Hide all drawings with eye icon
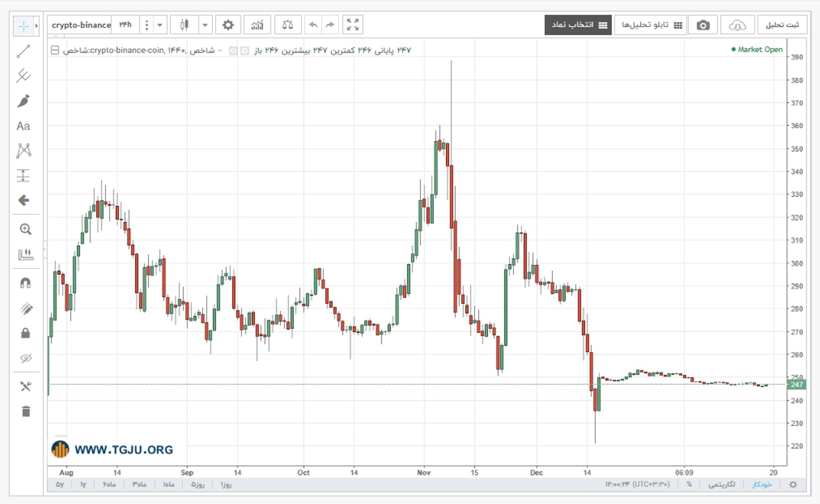820x504 pixels. coord(26,358)
